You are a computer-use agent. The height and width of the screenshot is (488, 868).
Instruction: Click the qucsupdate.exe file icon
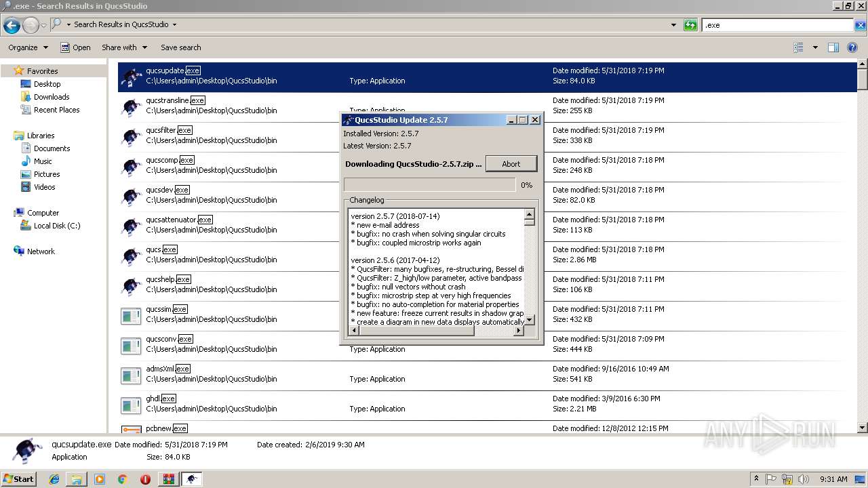[x=131, y=77]
